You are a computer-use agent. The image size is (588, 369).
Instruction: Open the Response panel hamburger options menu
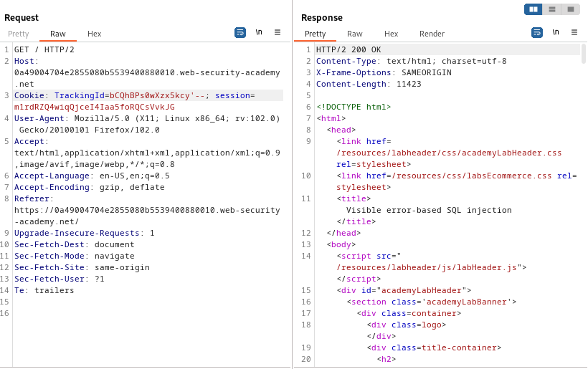(x=574, y=32)
